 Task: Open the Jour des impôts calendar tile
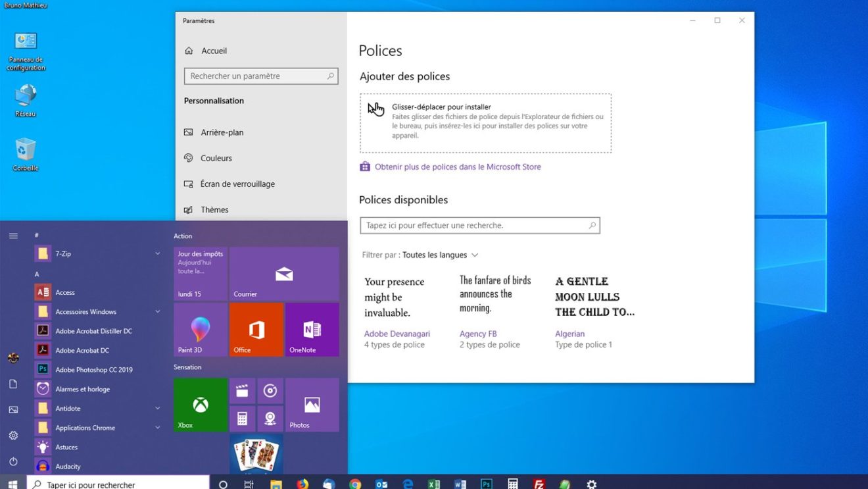click(201, 274)
